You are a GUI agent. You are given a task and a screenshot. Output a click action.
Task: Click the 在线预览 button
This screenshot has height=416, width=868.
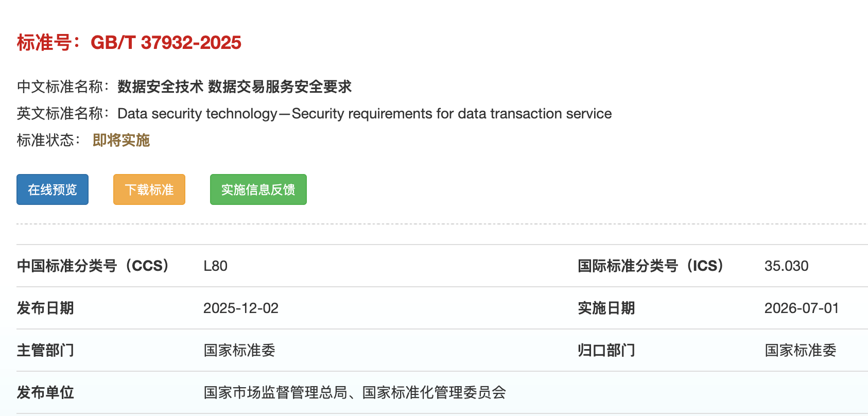53,189
